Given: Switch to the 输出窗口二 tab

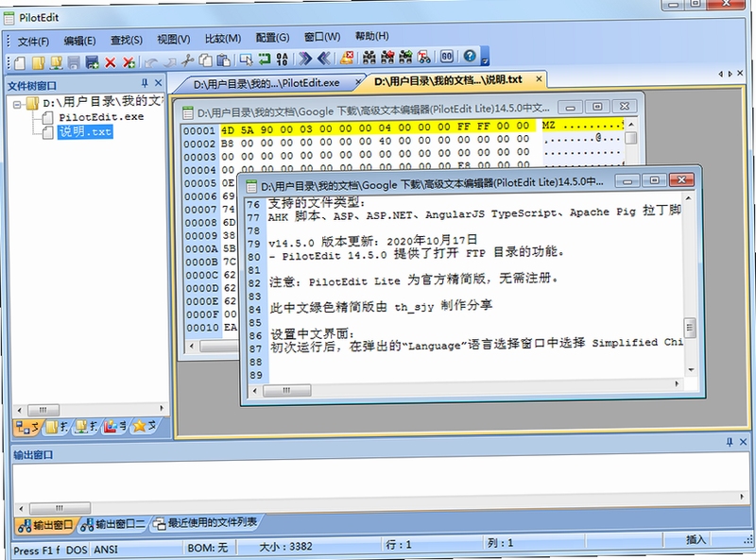Looking at the screenshot, I should 112,524.
